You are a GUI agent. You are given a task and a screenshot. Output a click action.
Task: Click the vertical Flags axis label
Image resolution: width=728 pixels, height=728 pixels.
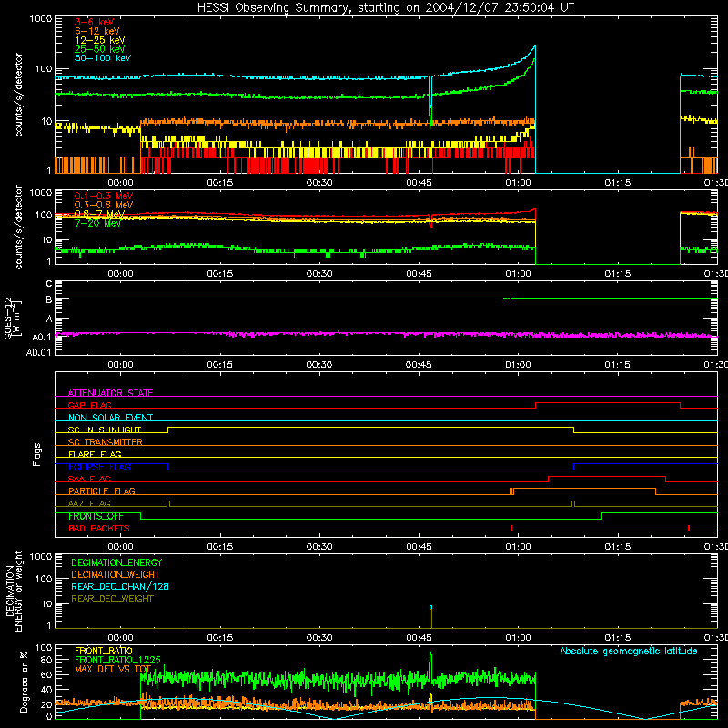click(37, 454)
